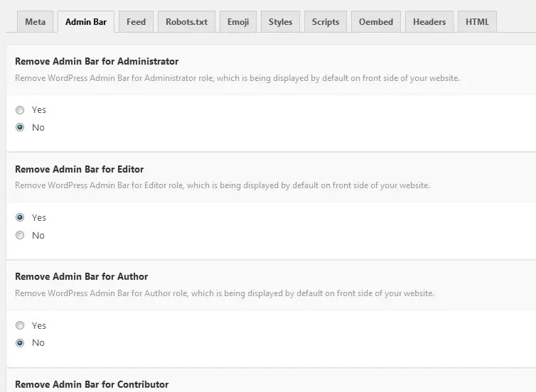
Task: Choose Yes for Editor admin bar removal
Action: point(20,217)
